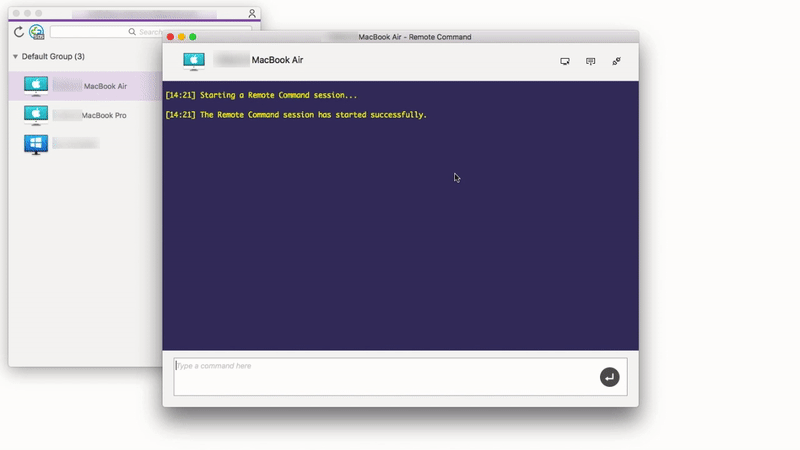Open the chat session icon in header
The width and height of the screenshot is (800, 450).
point(590,61)
